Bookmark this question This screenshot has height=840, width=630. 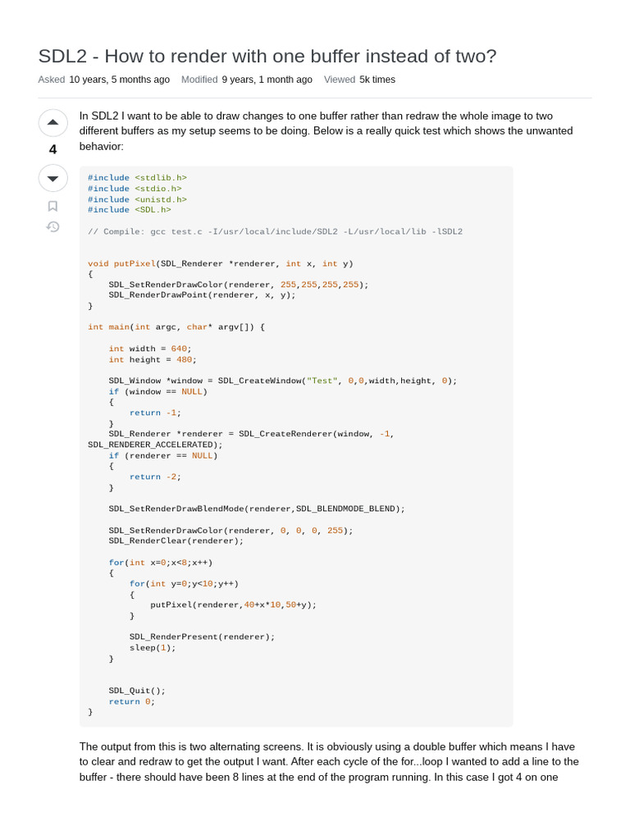pyautogui.click(x=52, y=206)
